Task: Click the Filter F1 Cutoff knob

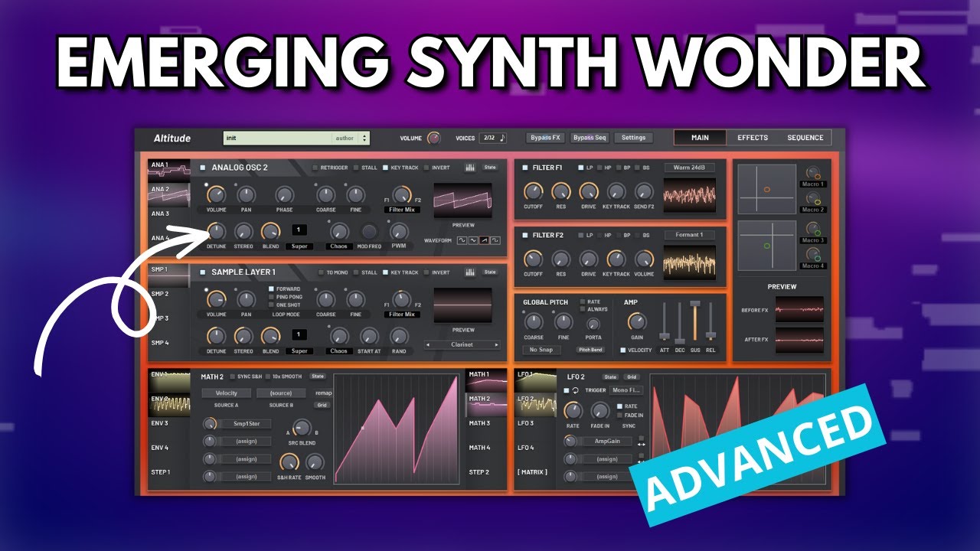Action: click(533, 192)
